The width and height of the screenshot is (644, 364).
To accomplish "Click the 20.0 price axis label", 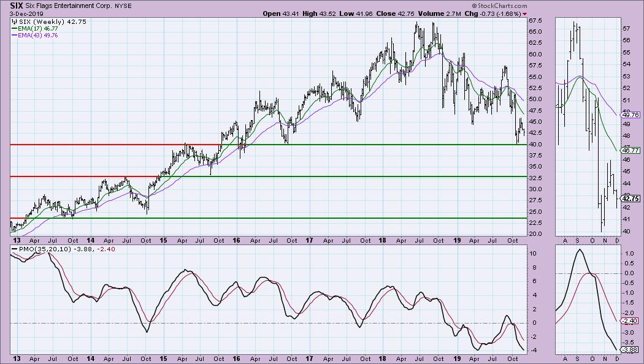I will coord(534,234).
